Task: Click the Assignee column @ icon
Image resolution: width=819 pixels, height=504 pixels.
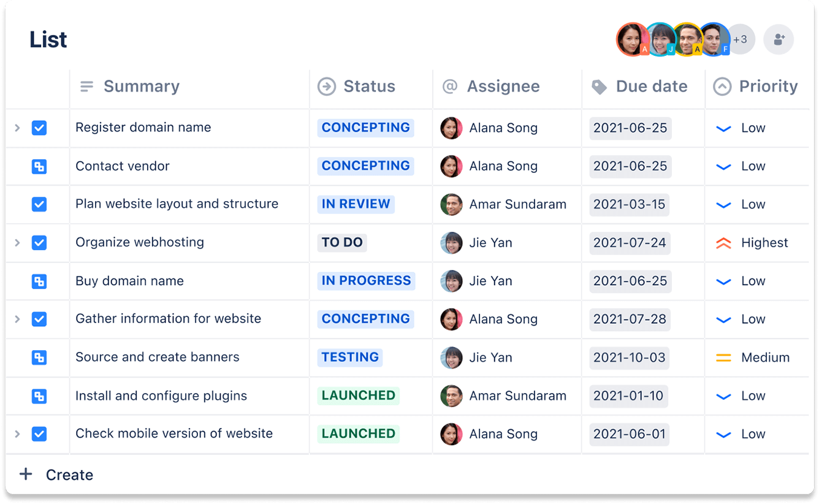Action: 451,86
